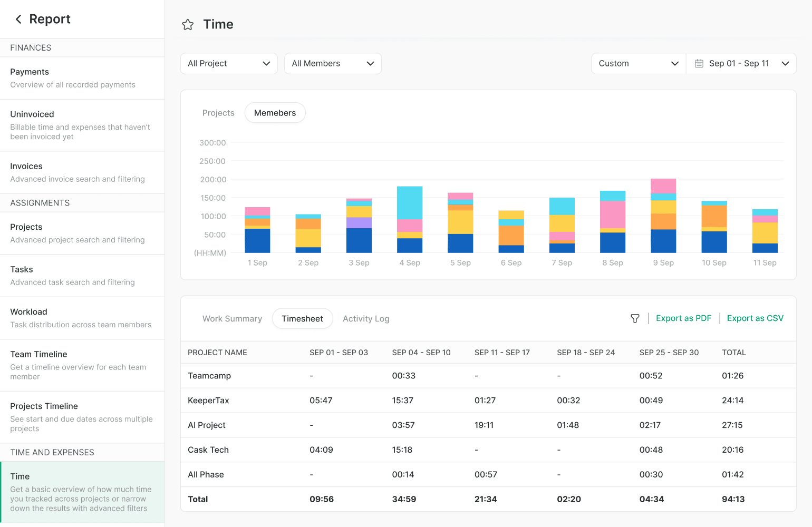The width and height of the screenshot is (812, 527).
Task: Click Export as CSV
Action: (755, 318)
